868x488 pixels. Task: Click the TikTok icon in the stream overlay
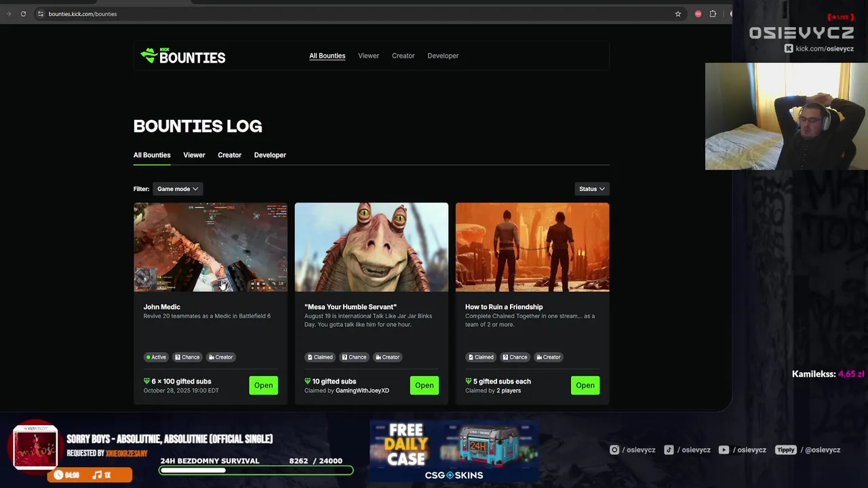(669, 449)
